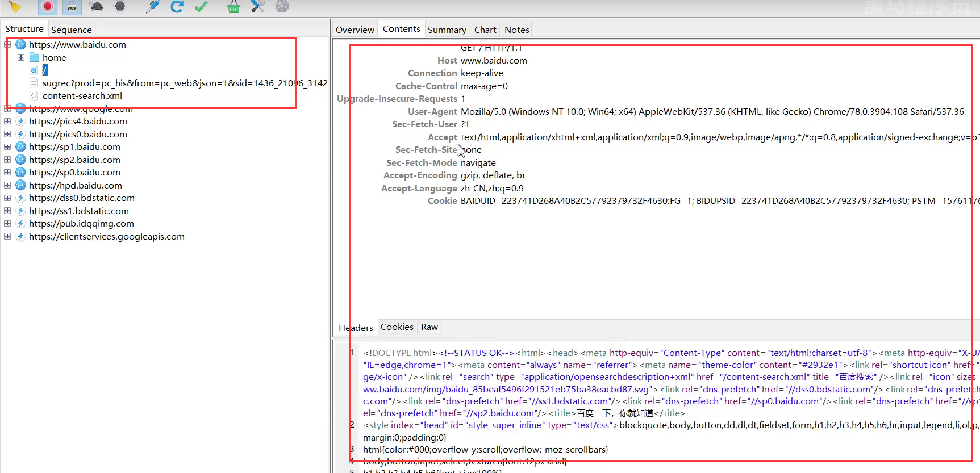Show the request Headers sub-tab

(356, 328)
